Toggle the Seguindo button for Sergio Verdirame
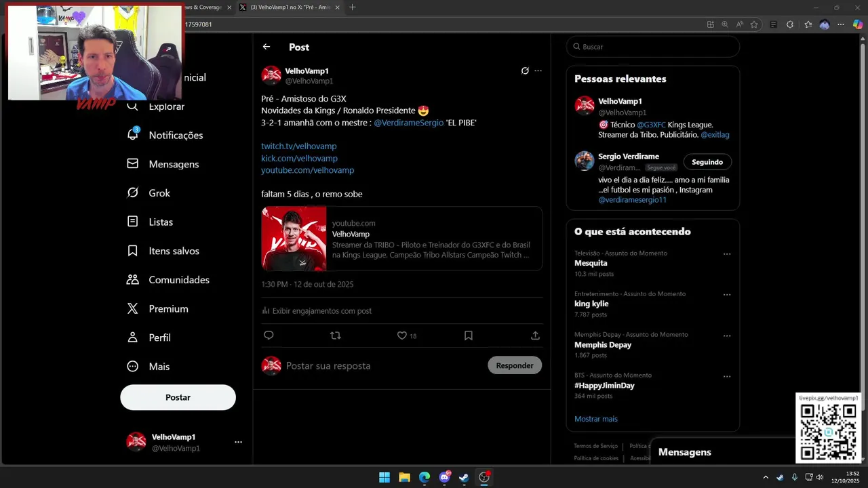The height and width of the screenshot is (488, 868). click(x=707, y=162)
